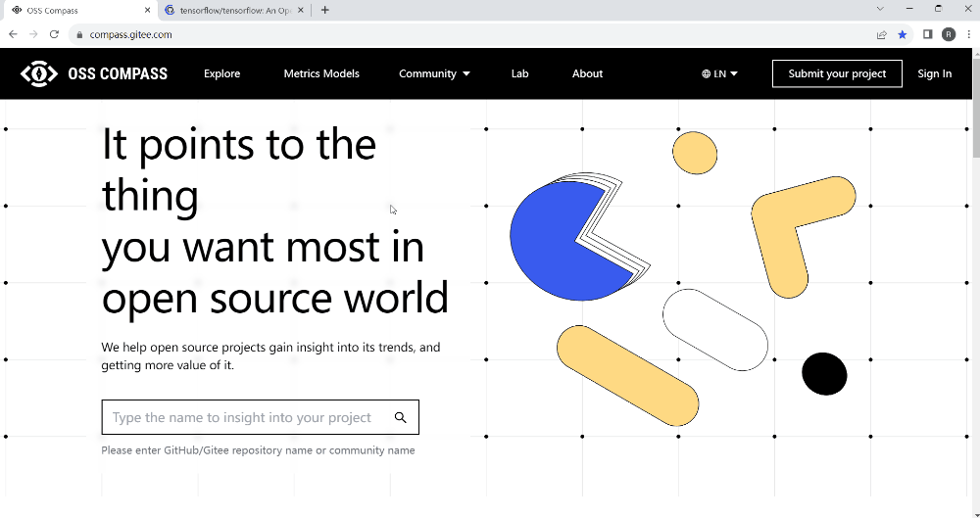Click the share page icon in address bar
This screenshot has height=518, width=980.
pyautogui.click(x=881, y=34)
